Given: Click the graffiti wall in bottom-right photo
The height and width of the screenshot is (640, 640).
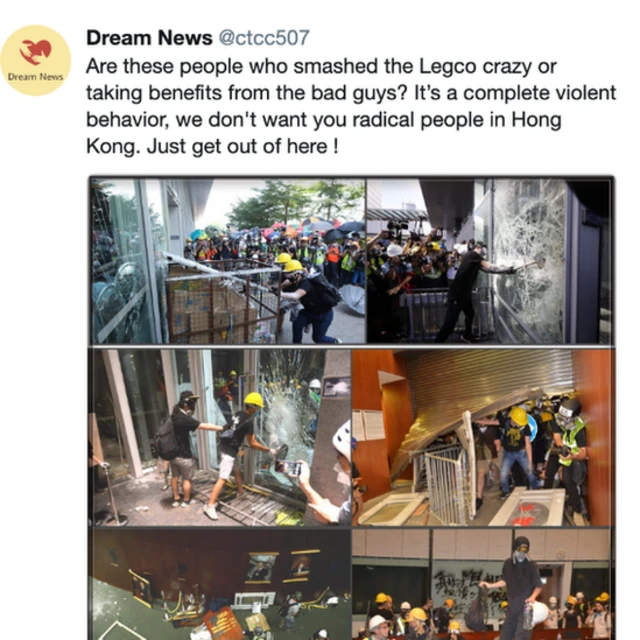Looking at the screenshot, I should (465, 584).
